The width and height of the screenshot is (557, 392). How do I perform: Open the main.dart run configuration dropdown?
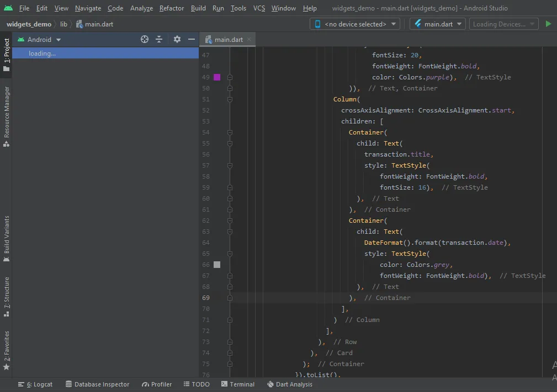point(438,24)
